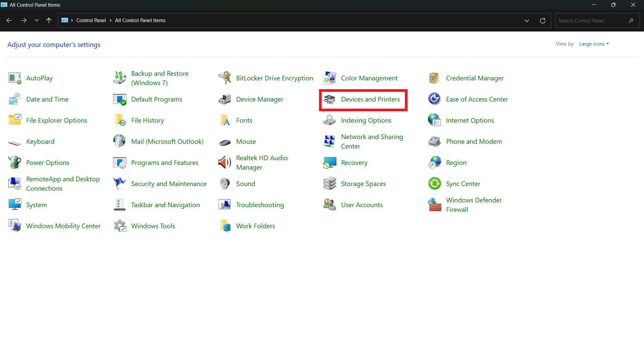Open the Windows Tools link

[x=153, y=226]
